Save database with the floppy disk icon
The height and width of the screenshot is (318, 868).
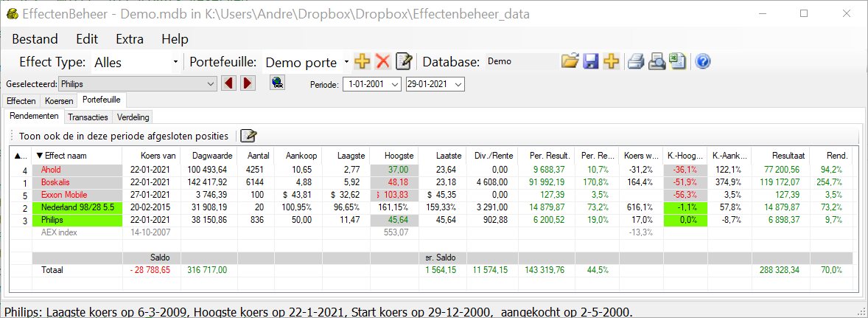[x=590, y=62]
